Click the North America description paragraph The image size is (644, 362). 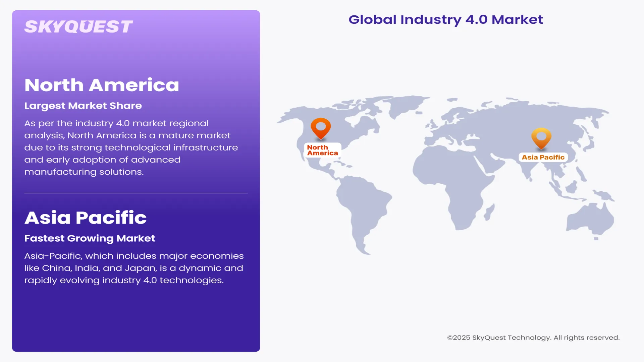pyautogui.click(x=131, y=147)
